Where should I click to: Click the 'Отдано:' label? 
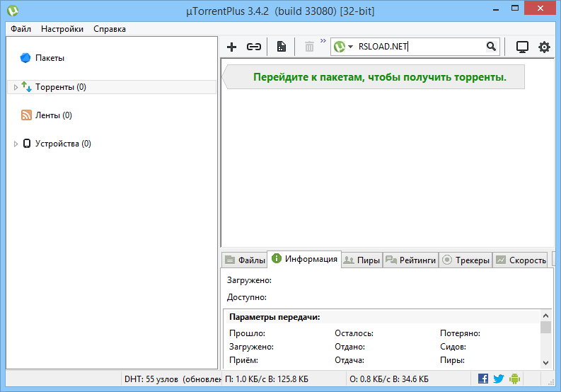350,347
